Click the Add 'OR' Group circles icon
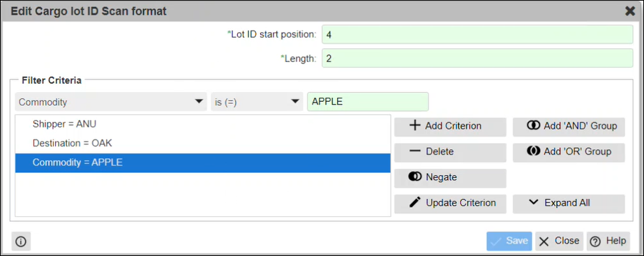The width and height of the screenshot is (644, 256). click(x=533, y=151)
